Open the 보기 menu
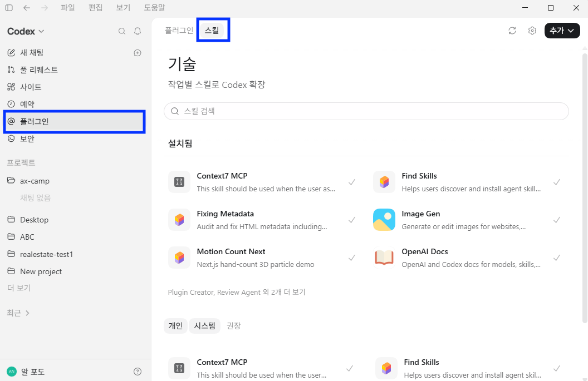 point(124,8)
